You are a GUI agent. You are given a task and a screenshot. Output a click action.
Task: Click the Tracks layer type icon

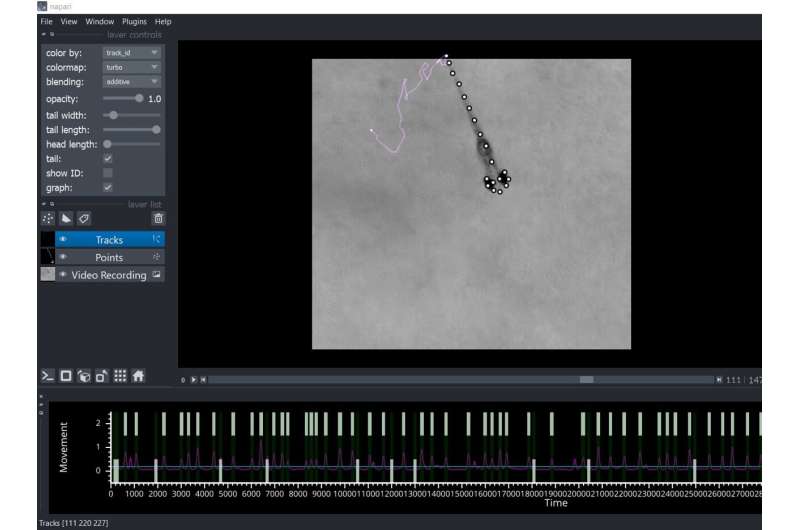156,239
